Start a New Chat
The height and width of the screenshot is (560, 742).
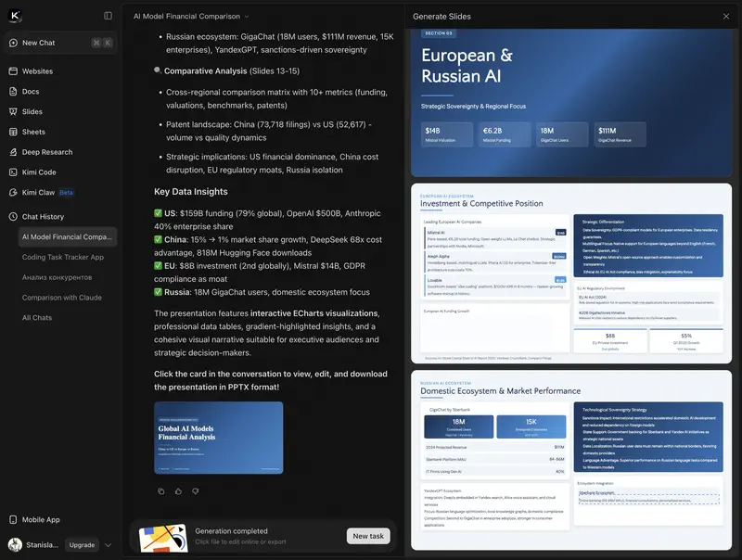click(x=38, y=43)
